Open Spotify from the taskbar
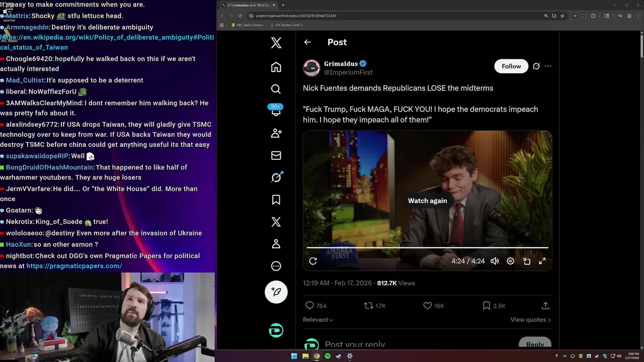This screenshot has width=644, height=362. pyautogui.click(x=328, y=356)
